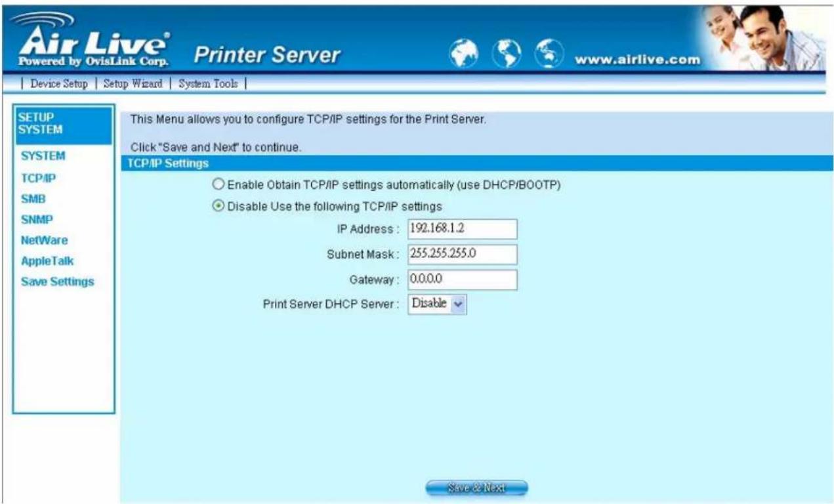Open the AppleTalk sidebar section
The height and width of the screenshot is (504, 834).
coord(47,261)
